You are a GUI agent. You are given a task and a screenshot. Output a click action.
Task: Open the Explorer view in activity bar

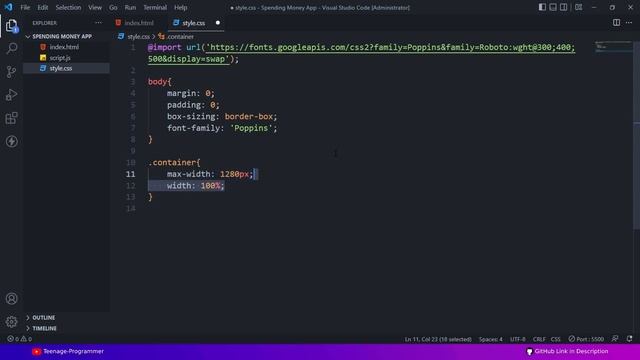pyautogui.click(x=11, y=26)
